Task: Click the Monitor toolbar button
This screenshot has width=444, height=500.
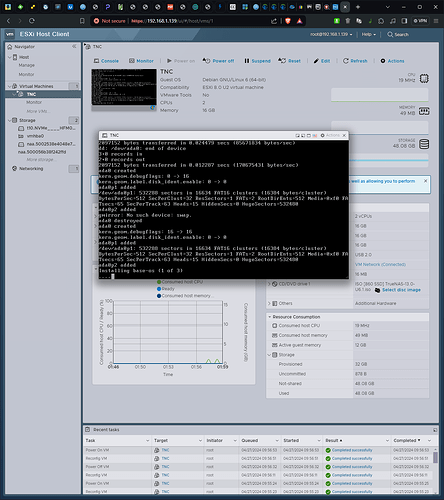Action: point(141,61)
